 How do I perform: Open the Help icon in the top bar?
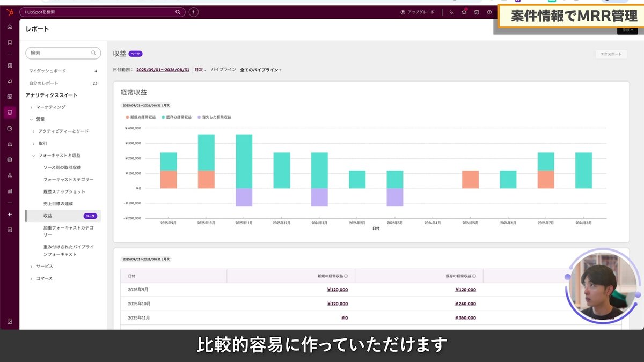coord(489,12)
